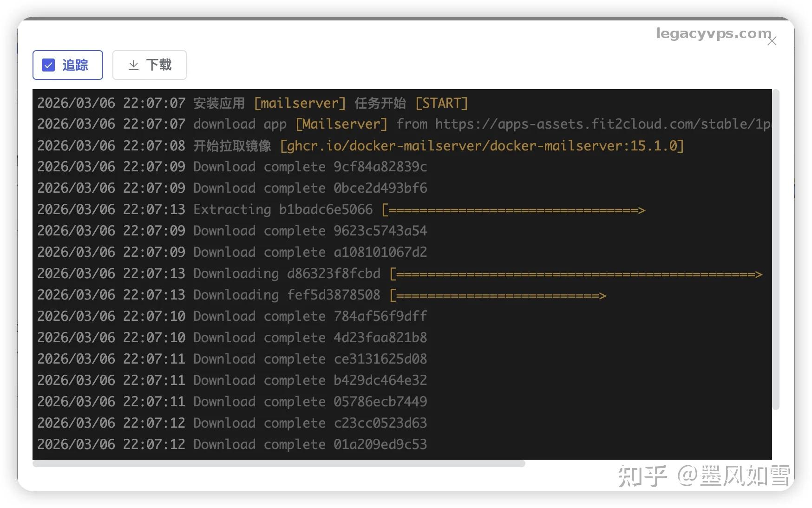Click layer ID 0bce2d493bf6
The image size is (812, 508).
[380, 189]
